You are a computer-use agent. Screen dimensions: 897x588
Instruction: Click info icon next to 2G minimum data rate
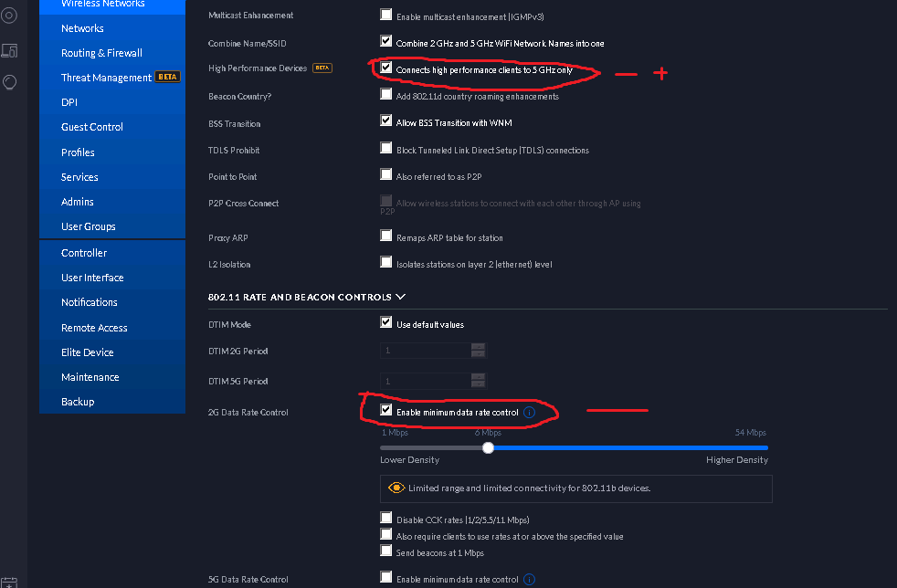point(529,413)
